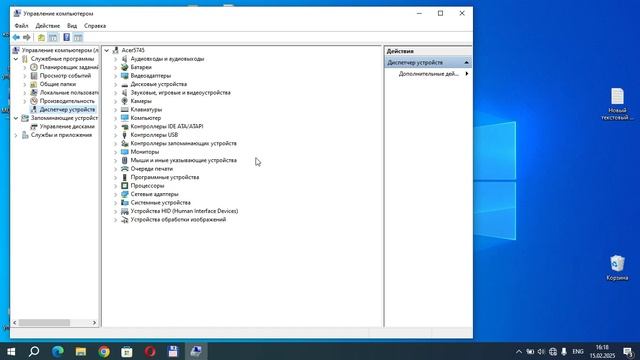
Task: Click the Контроллеры USB plug icon
Action: pos(124,135)
